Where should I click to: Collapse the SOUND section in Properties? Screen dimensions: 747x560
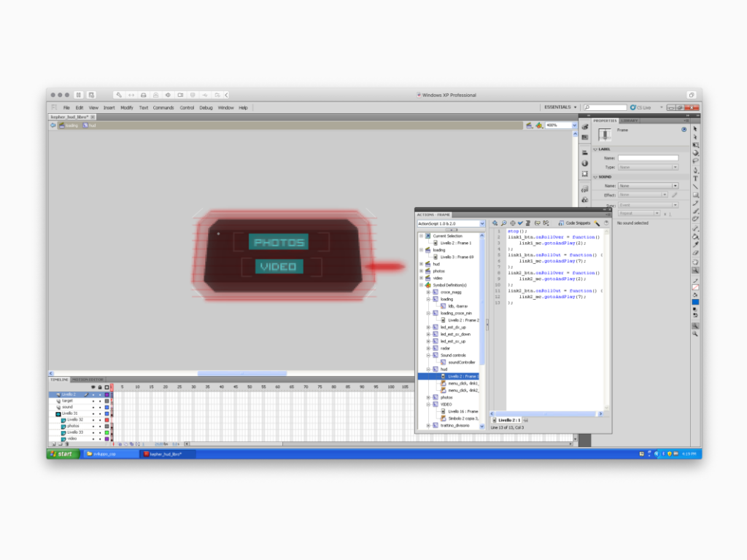[595, 176]
